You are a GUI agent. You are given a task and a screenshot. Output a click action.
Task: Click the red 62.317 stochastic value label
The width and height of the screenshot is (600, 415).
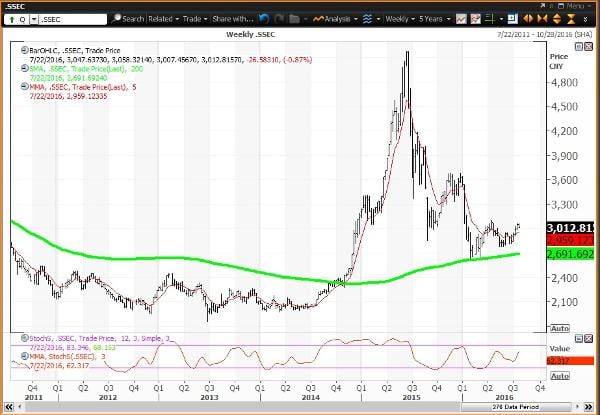pos(570,360)
